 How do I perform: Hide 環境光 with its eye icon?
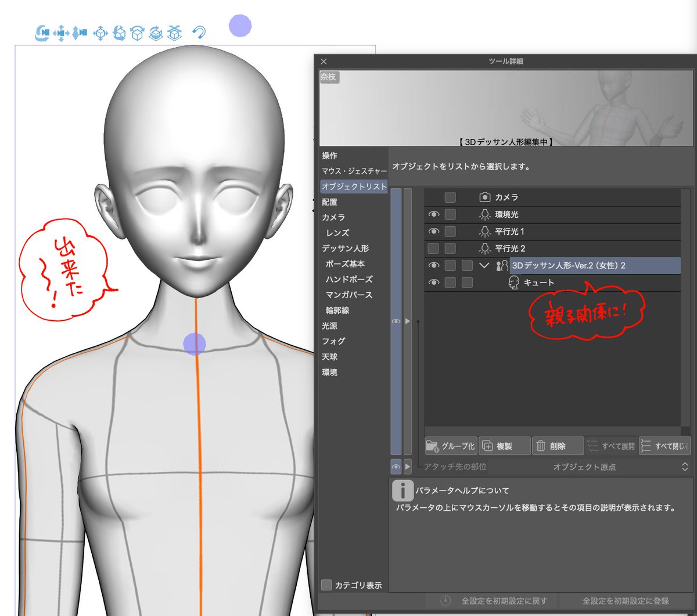(433, 214)
